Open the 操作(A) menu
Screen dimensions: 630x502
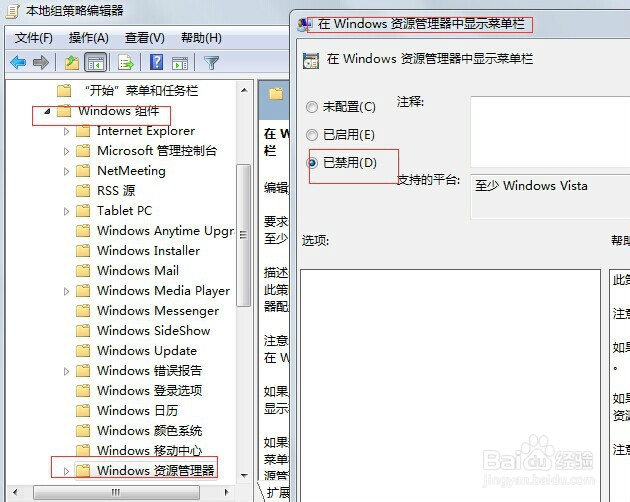pyautogui.click(x=88, y=38)
